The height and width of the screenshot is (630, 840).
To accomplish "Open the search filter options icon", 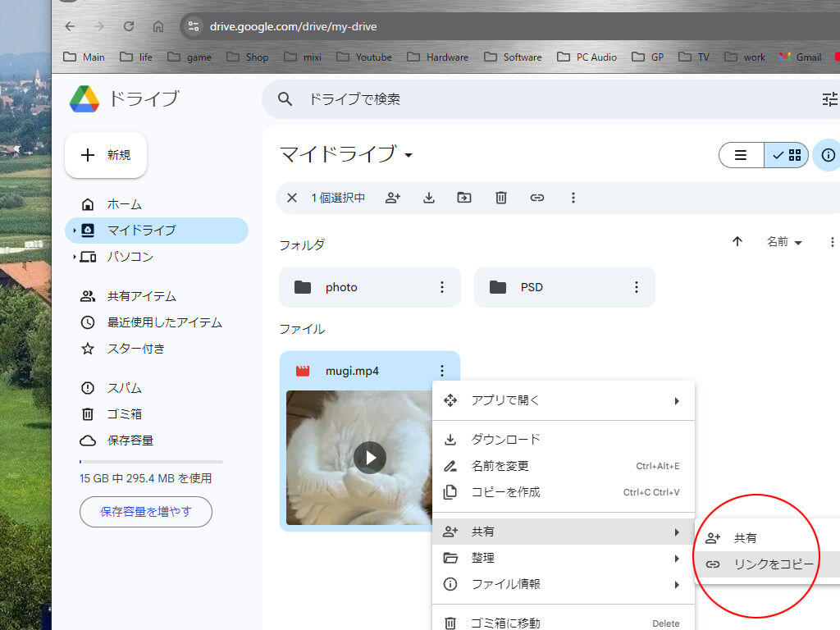I will 829,99.
